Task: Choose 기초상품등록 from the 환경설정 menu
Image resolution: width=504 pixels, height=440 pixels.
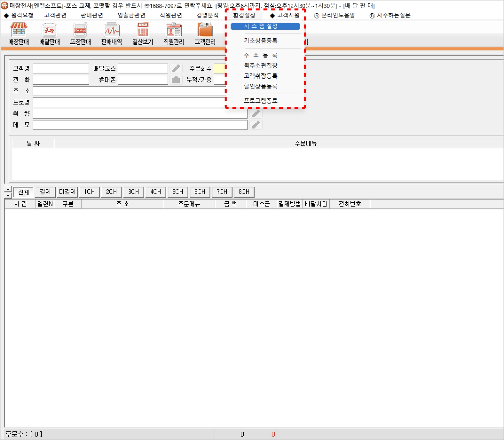Action: (x=261, y=41)
